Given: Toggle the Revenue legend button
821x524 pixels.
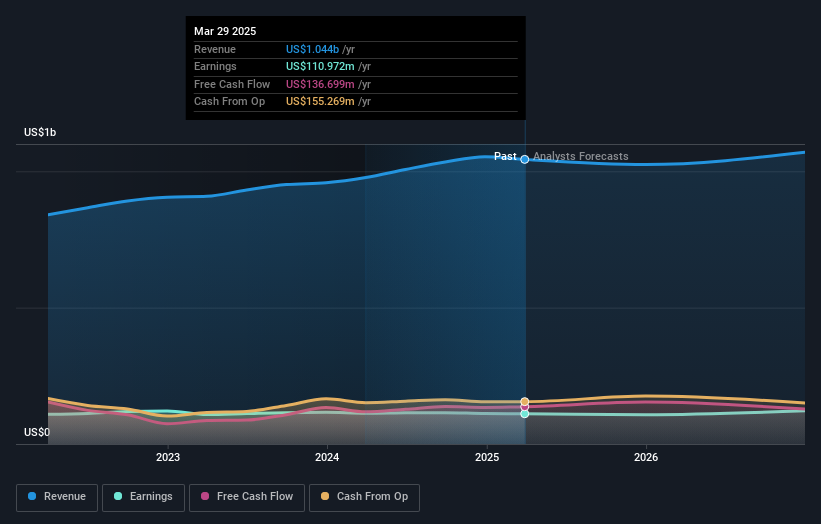Looking at the screenshot, I should pyautogui.click(x=57, y=497).
